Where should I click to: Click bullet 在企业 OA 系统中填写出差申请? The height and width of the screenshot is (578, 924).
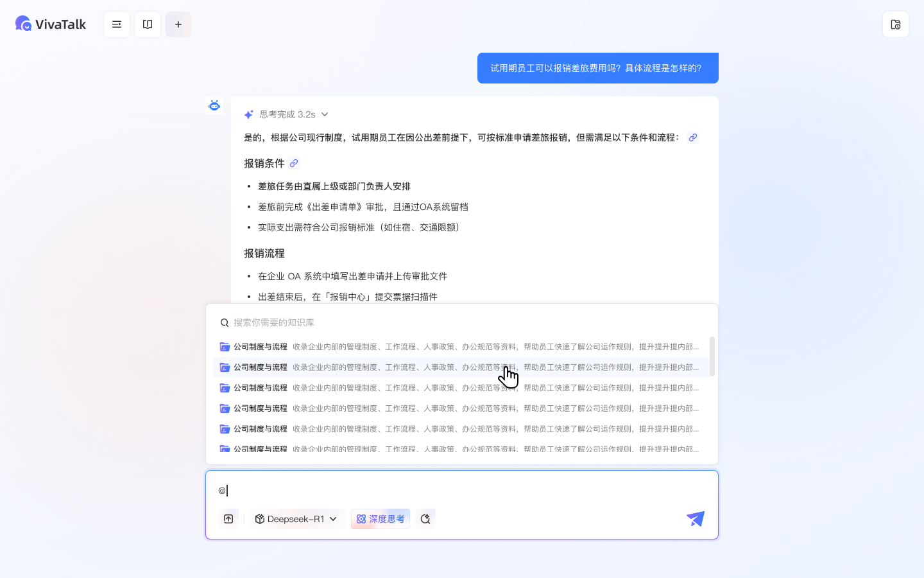pyautogui.click(x=352, y=276)
